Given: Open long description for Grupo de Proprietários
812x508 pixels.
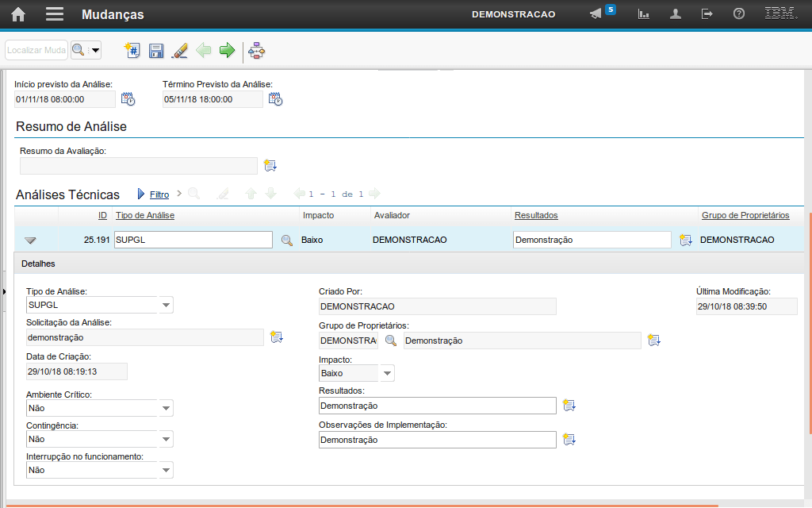Looking at the screenshot, I should point(654,340).
